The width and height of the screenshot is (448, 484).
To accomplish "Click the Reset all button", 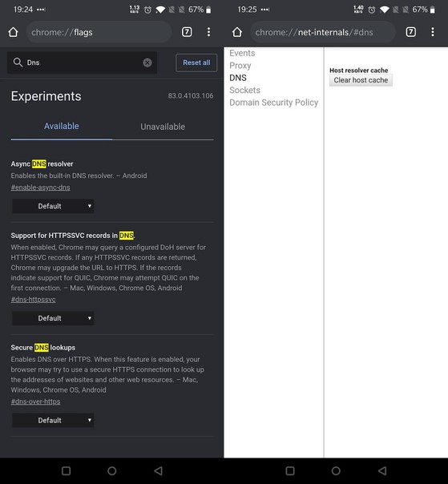I will click(x=196, y=63).
